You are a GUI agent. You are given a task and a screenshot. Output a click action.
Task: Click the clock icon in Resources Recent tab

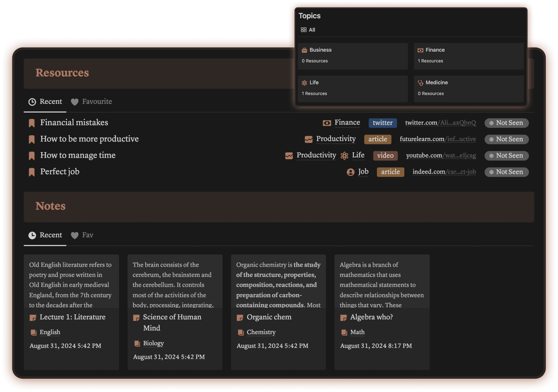[32, 102]
